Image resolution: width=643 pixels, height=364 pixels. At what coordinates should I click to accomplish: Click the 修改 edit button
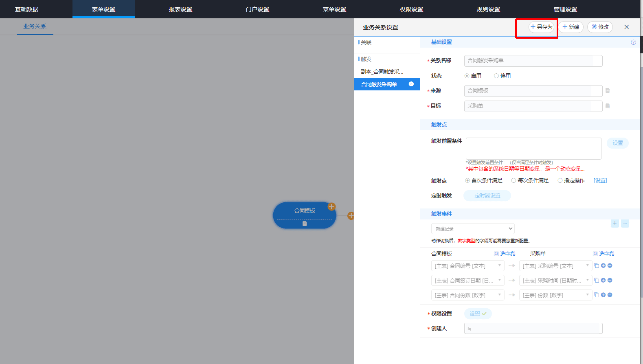pyautogui.click(x=600, y=27)
